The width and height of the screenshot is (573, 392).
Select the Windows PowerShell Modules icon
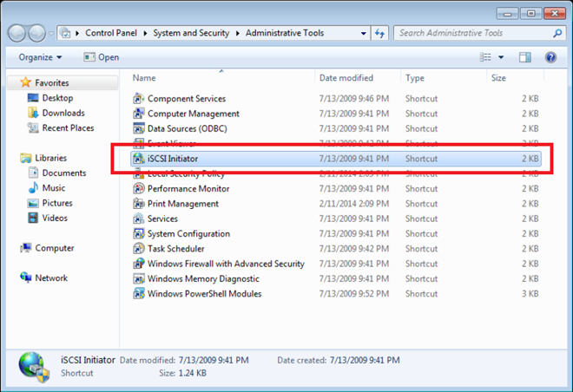[x=139, y=294]
